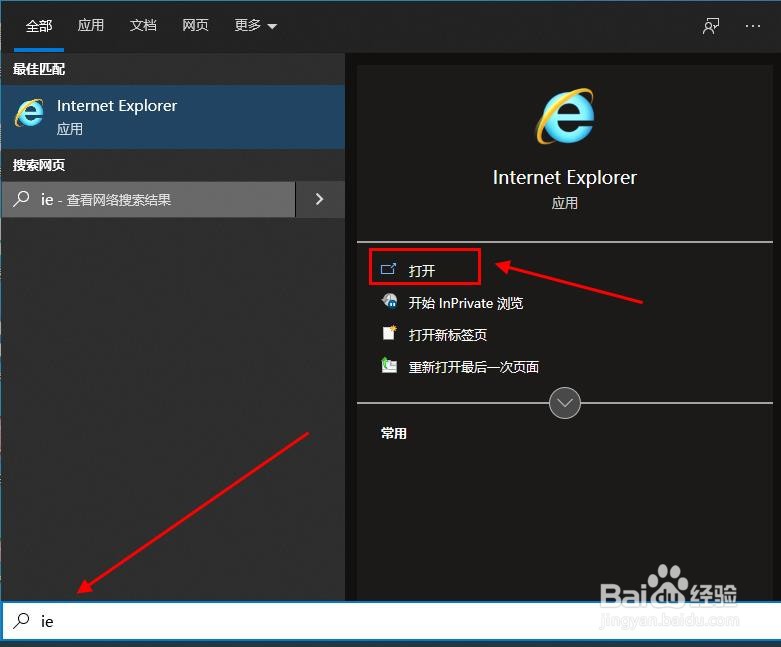Click the reopen last session icon
This screenshot has height=647, width=781.
pos(389,365)
